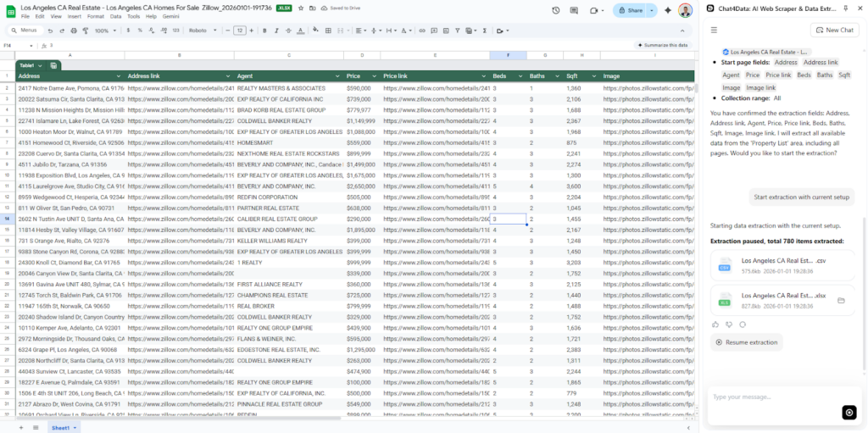Increase decimal places
Image resolution: width=868 pixels, height=433 pixels.
pyautogui.click(x=163, y=31)
